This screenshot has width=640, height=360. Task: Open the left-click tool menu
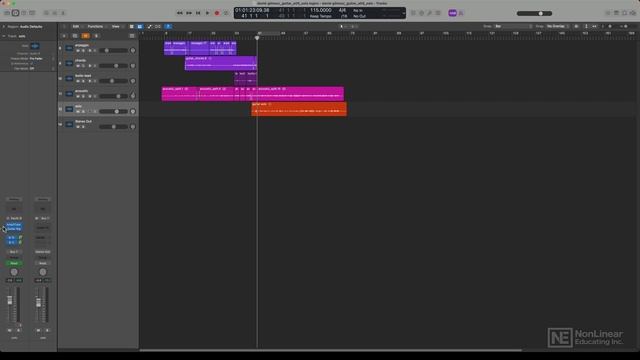tap(343, 27)
